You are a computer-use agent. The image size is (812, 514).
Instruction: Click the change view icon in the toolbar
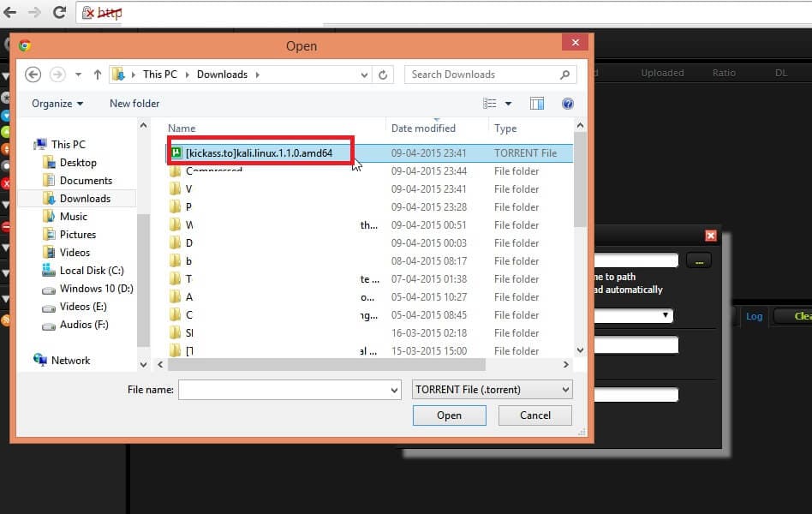point(490,104)
